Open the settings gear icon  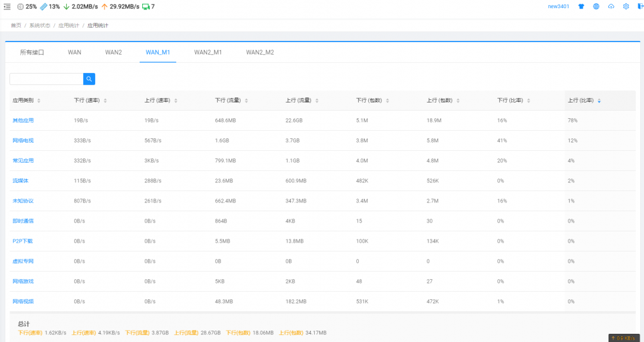[x=626, y=6]
